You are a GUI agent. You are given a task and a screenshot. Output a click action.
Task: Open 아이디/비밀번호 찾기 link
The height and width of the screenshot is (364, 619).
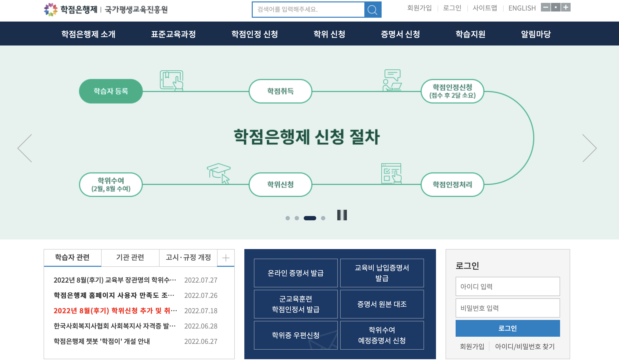point(525,347)
